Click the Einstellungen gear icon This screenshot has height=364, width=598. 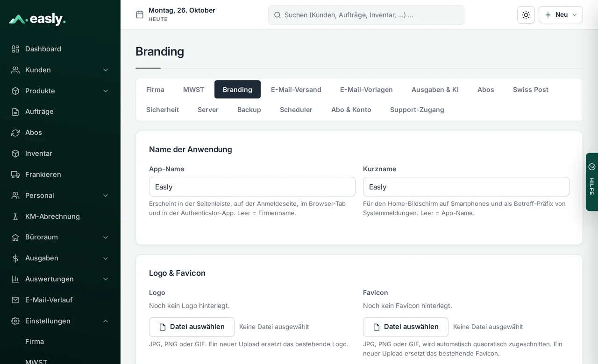pyautogui.click(x=15, y=321)
